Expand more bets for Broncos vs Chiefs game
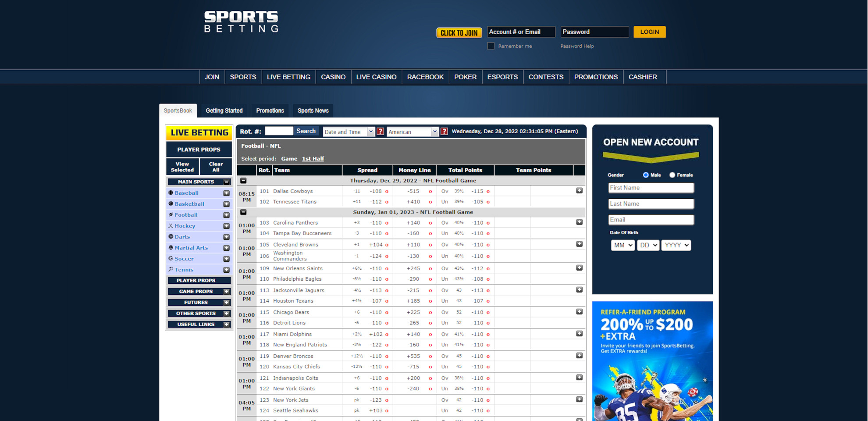 (579, 356)
